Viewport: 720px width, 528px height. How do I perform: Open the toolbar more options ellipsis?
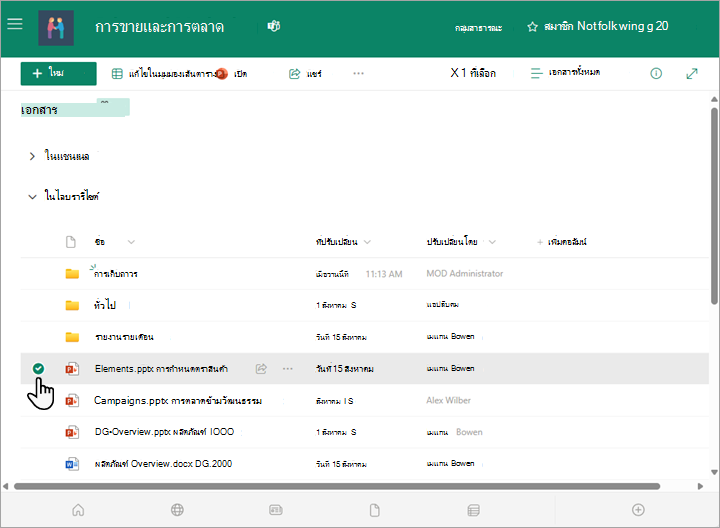[359, 73]
